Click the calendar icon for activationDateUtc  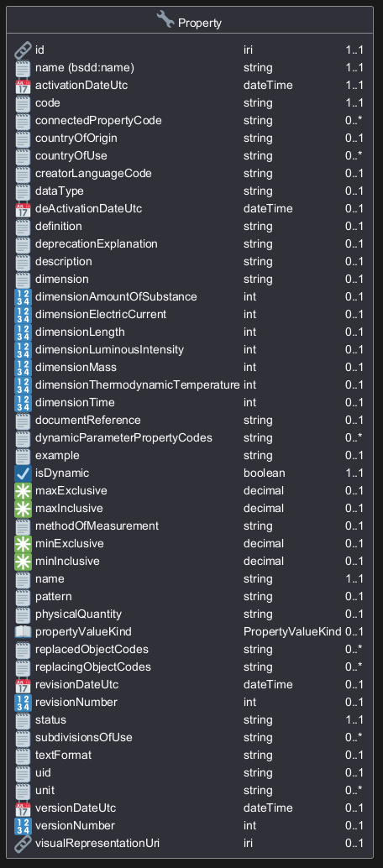coord(23,86)
